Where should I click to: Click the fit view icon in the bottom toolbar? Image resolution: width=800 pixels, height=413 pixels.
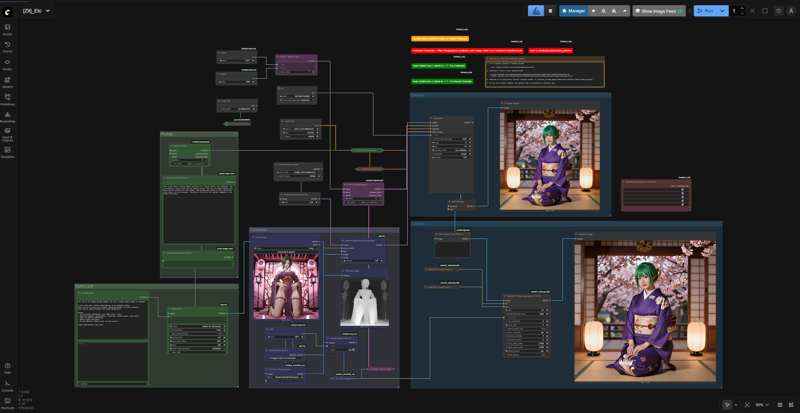[x=746, y=405]
